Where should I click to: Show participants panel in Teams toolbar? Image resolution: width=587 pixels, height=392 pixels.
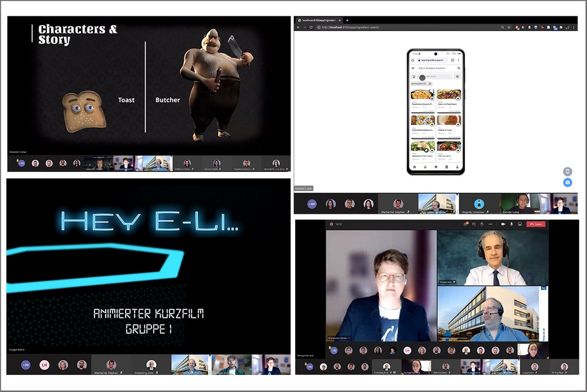pyautogui.click(x=465, y=224)
